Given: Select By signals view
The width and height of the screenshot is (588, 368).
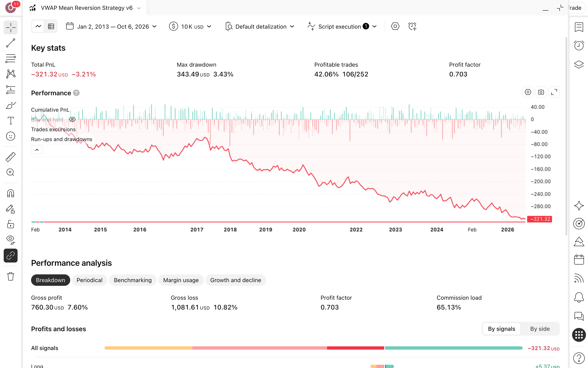Looking at the screenshot, I should point(501,329).
